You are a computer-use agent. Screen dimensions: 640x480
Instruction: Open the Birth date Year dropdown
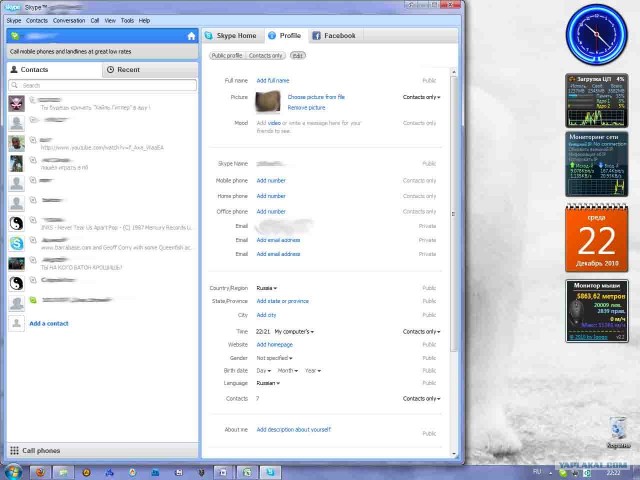click(x=313, y=371)
